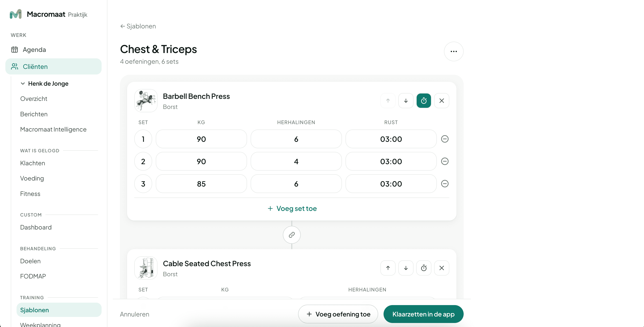The width and height of the screenshot is (644, 327).
Task: Click set number 1 badge
Action: pyautogui.click(x=143, y=139)
